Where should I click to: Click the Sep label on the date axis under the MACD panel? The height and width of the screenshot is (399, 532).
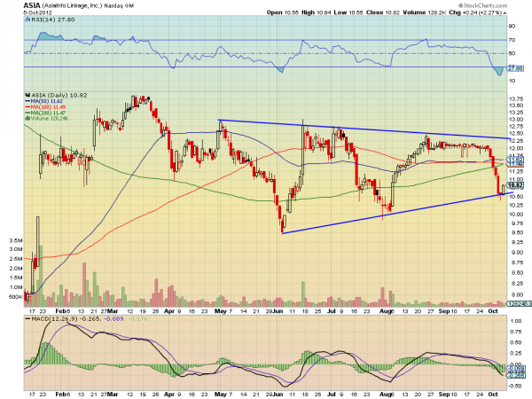(x=444, y=395)
